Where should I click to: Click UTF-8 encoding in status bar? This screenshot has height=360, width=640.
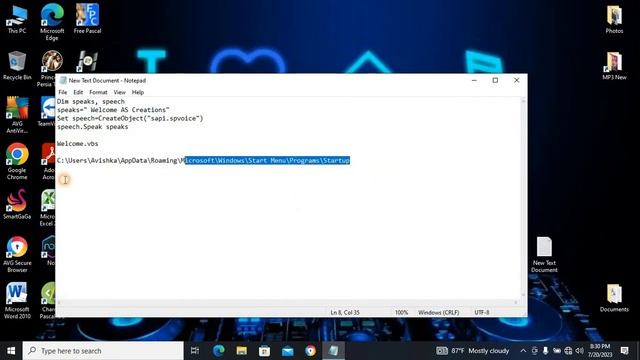[x=482, y=312]
